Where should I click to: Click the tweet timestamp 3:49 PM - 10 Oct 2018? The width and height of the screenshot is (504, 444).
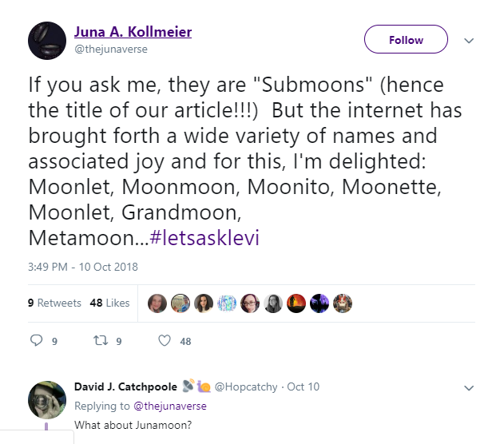tap(82, 268)
